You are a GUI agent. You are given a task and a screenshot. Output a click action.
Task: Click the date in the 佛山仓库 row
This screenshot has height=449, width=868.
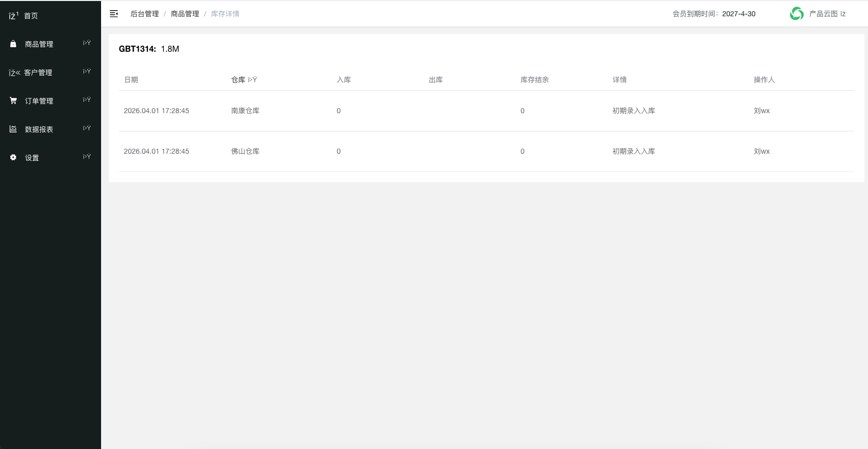[x=156, y=151]
